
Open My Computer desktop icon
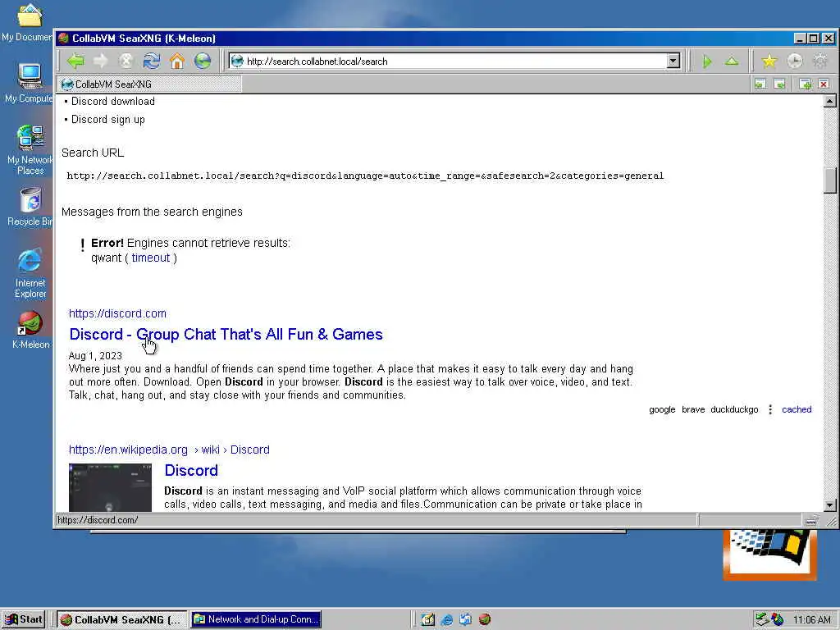(x=30, y=84)
